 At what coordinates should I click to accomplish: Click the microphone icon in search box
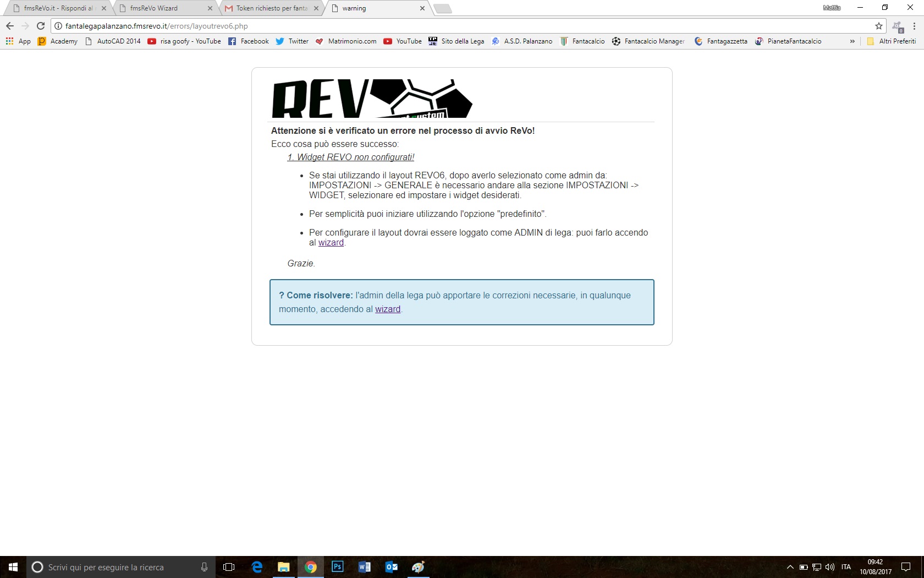(x=204, y=567)
